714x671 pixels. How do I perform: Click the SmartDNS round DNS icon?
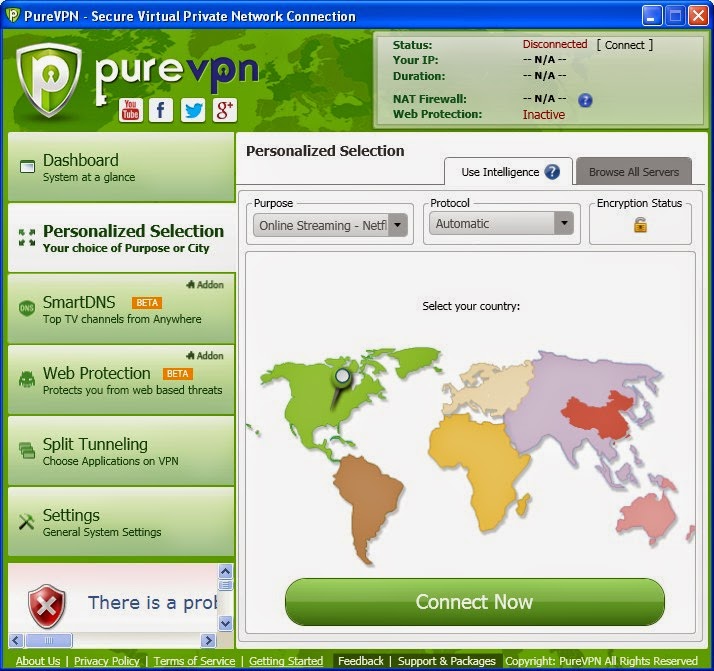click(27, 308)
